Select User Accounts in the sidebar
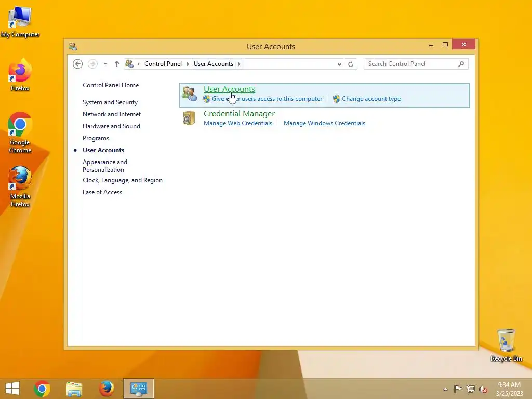The width and height of the screenshot is (532, 399). coord(103,150)
